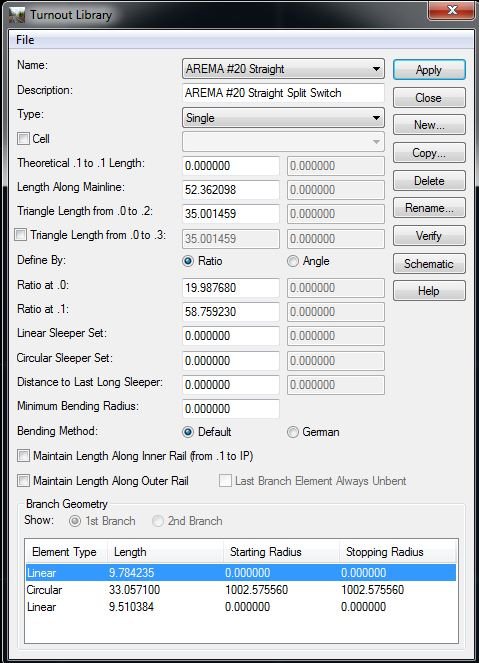
Task: Click the Description text field
Action: click(283, 93)
